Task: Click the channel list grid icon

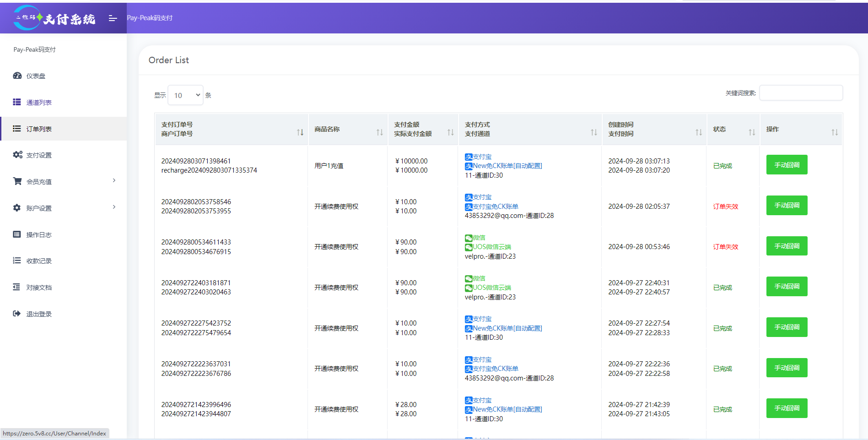Action: pos(17,102)
